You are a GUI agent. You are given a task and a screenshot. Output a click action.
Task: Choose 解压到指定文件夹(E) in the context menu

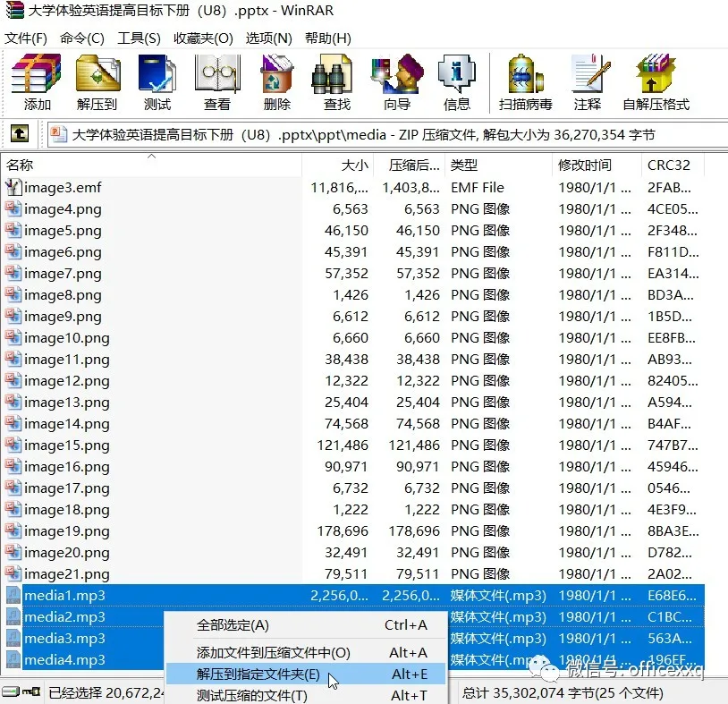307,674
